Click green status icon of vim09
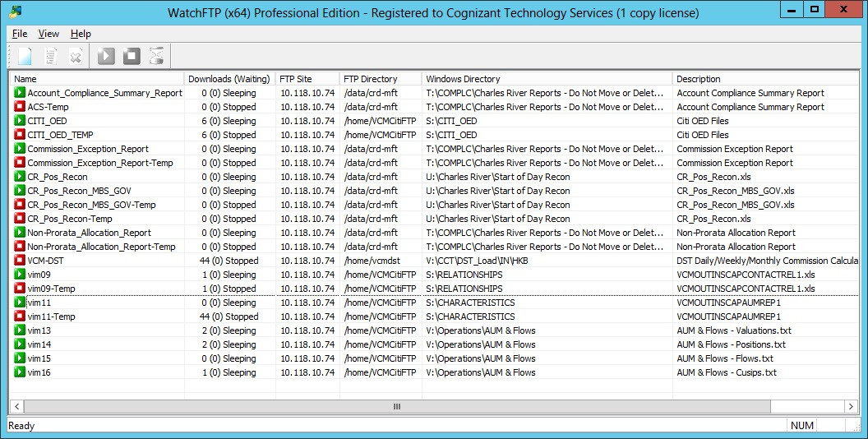868x439 pixels. (x=20, y=275)
